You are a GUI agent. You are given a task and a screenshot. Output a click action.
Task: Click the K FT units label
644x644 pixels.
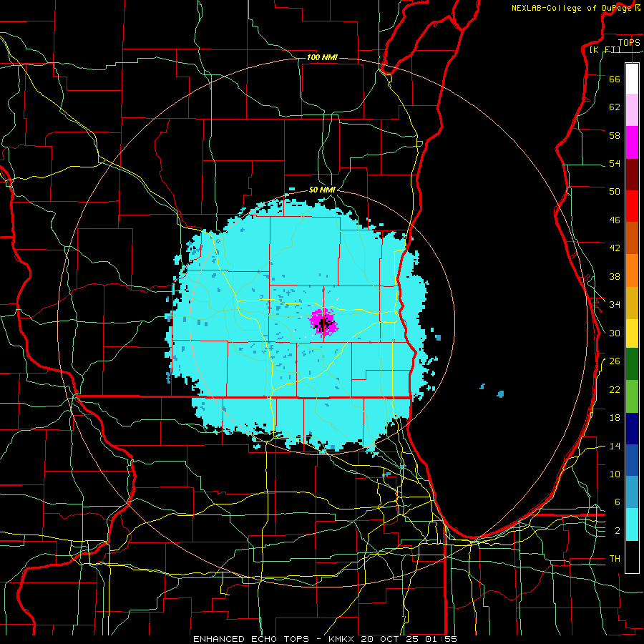click(x=605, y=49)
